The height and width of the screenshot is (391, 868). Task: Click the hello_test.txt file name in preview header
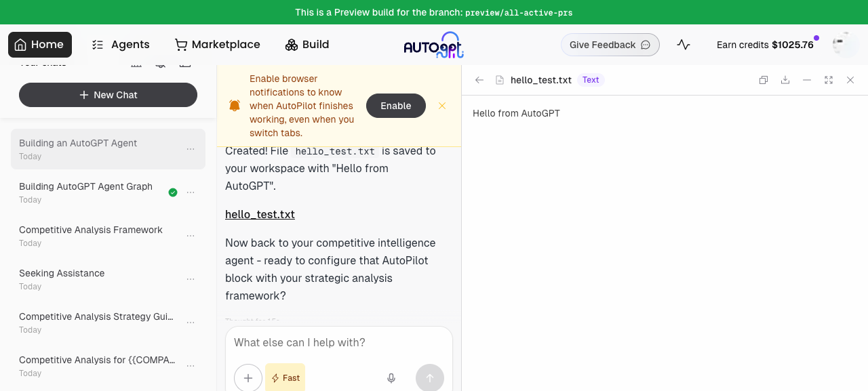pos(541,80)
